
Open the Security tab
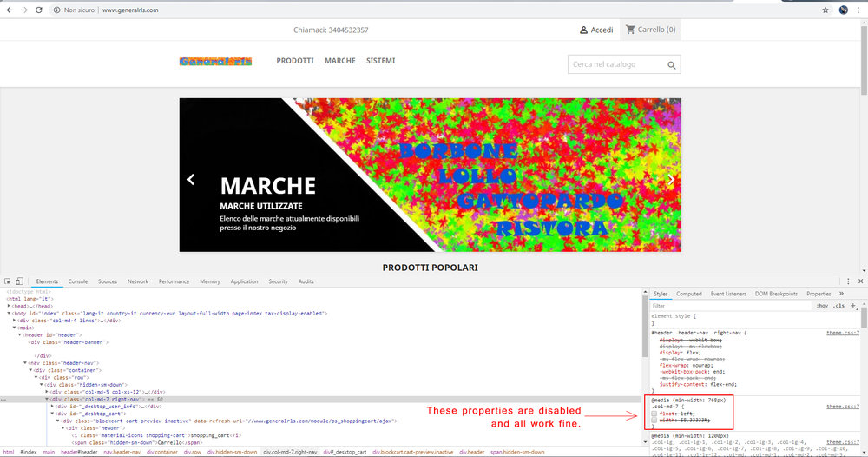[278, 281]
